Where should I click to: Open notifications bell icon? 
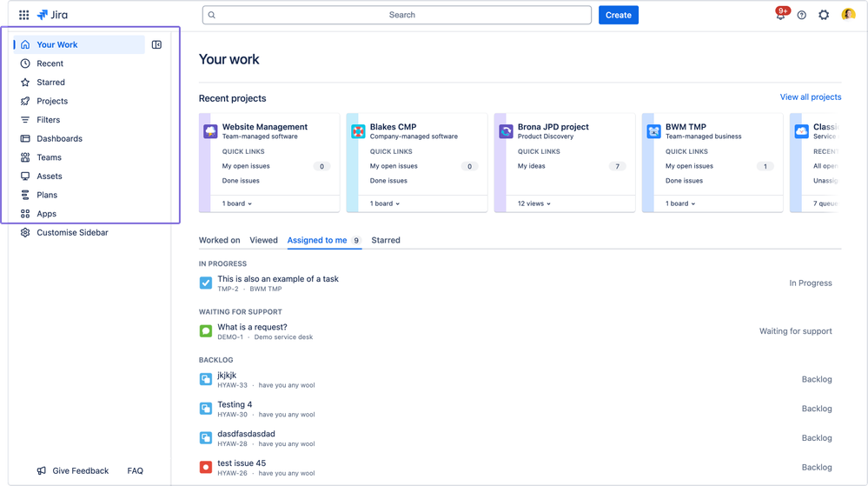(780, 15)
